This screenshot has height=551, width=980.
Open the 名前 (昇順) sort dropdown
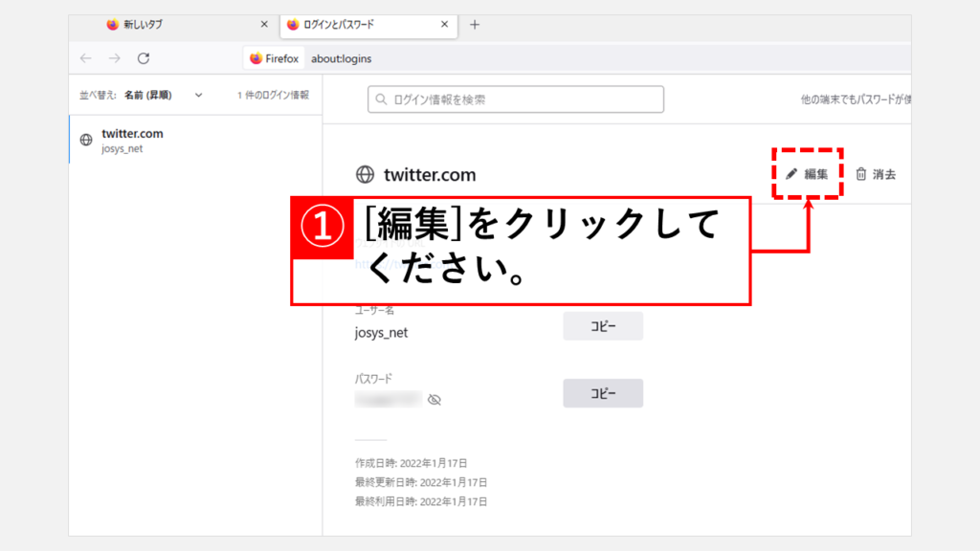[x=163, y=96]
